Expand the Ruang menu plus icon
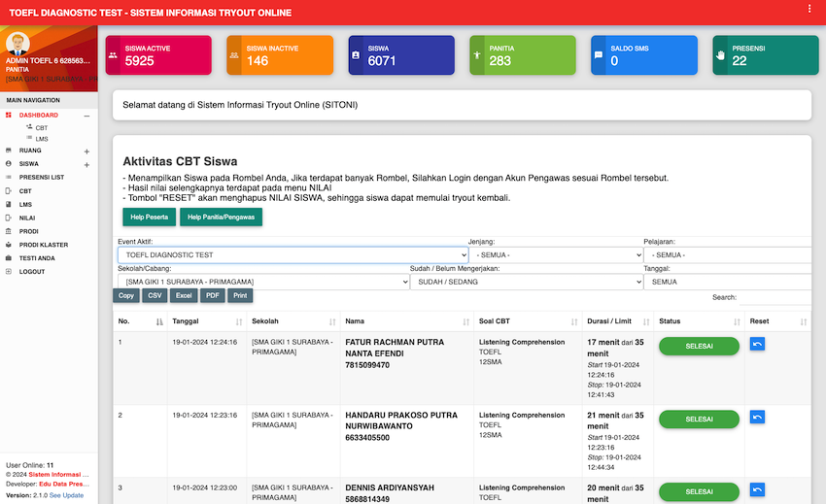The image size is (826, 504). click(86, 151)
